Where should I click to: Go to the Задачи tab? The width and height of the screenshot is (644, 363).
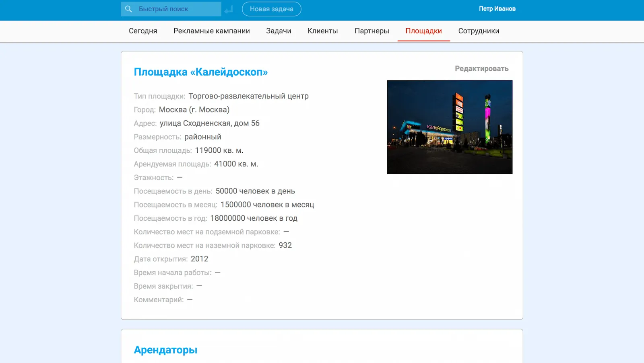coord(279,31)
